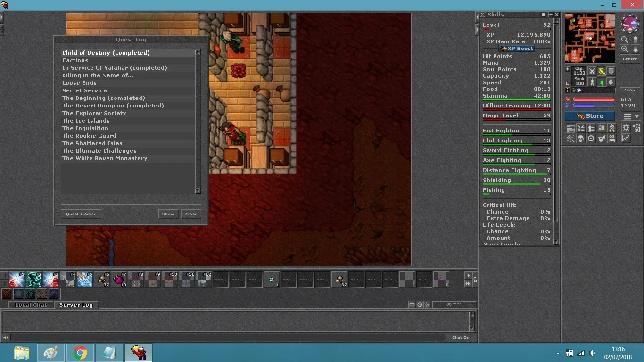This screenshot has width=644, height=362.
Task: Move minimap one floor up
Action: pos(636,40)
